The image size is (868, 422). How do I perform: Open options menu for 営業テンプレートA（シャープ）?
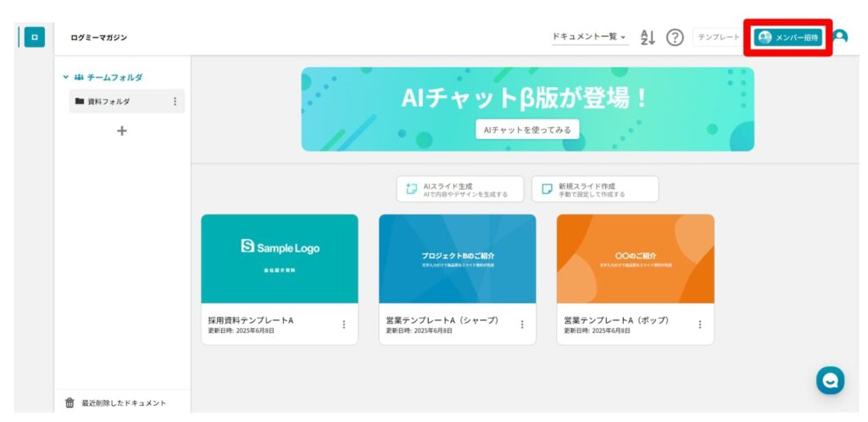coord(521,325)
